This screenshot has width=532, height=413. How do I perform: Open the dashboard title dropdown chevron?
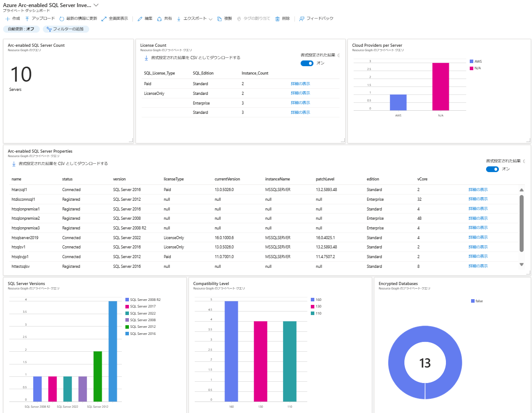(x=96, y=5)
